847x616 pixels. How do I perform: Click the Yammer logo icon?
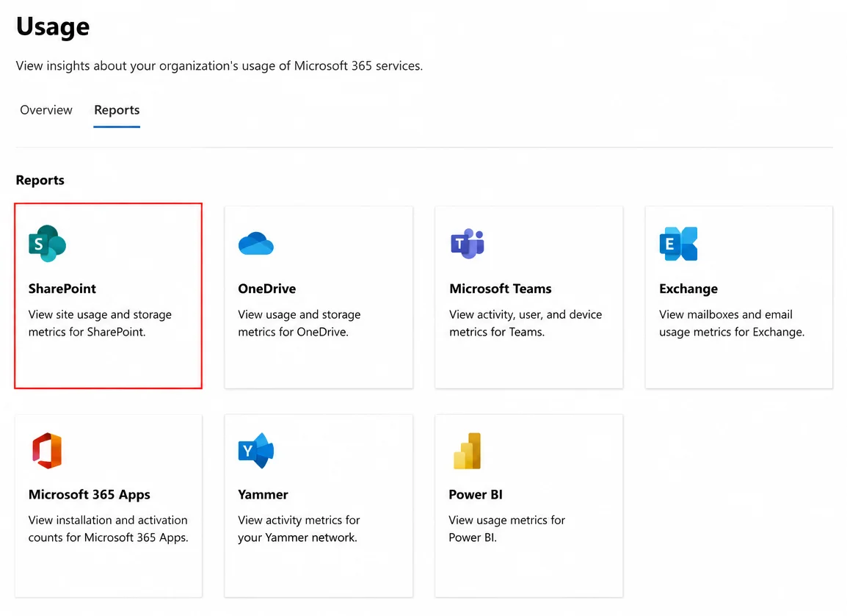(x=256, y=450)
